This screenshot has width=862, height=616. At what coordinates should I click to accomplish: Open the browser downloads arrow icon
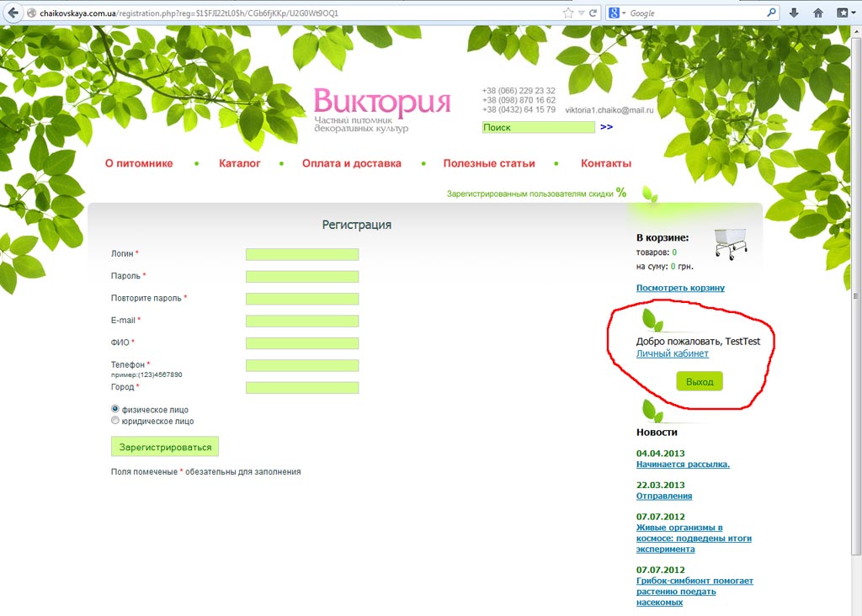click(795, 13)
